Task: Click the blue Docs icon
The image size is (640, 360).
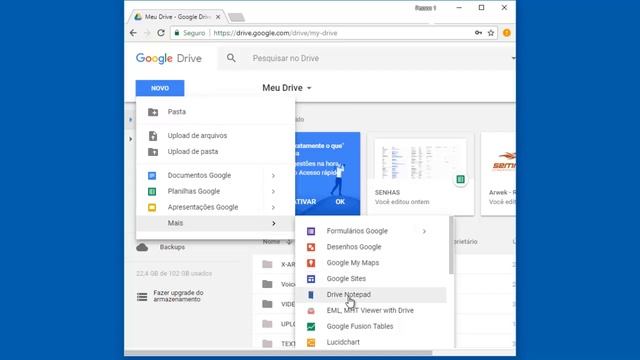Action: 152,176
